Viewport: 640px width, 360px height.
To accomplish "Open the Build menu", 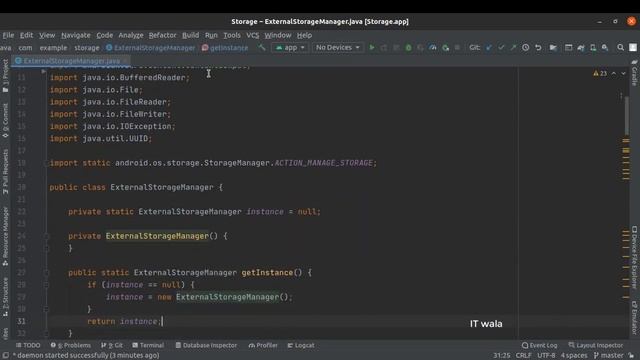I will (190, 36).
